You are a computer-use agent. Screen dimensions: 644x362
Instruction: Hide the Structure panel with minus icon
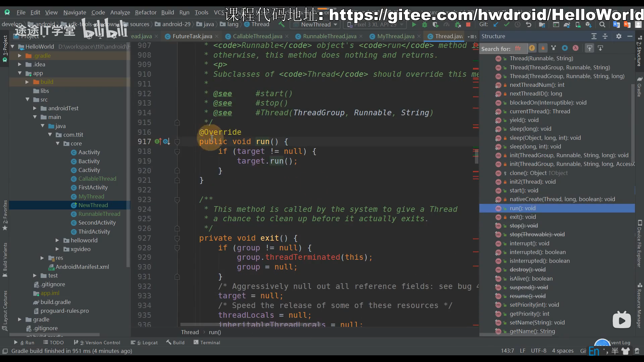(630, 36)
